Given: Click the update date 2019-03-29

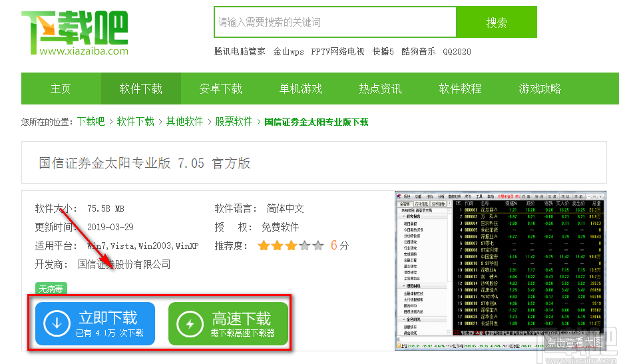Looking at the screenshot, I should coord(110,227).
